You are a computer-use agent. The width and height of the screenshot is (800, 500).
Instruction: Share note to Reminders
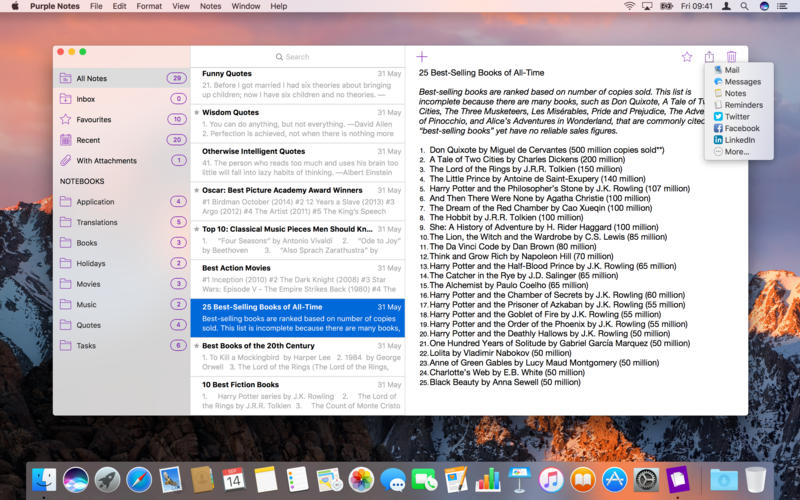pos(739,105)
